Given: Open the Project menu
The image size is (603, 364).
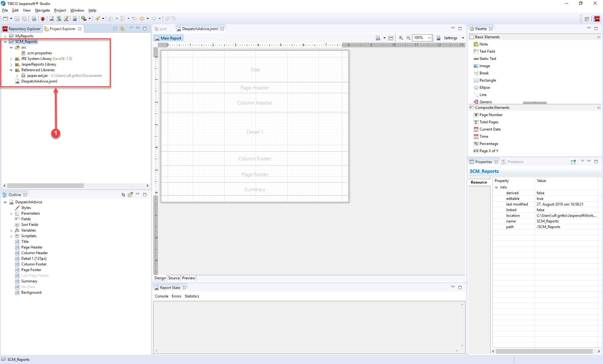Looking at the screenshot, I should 60,10.
